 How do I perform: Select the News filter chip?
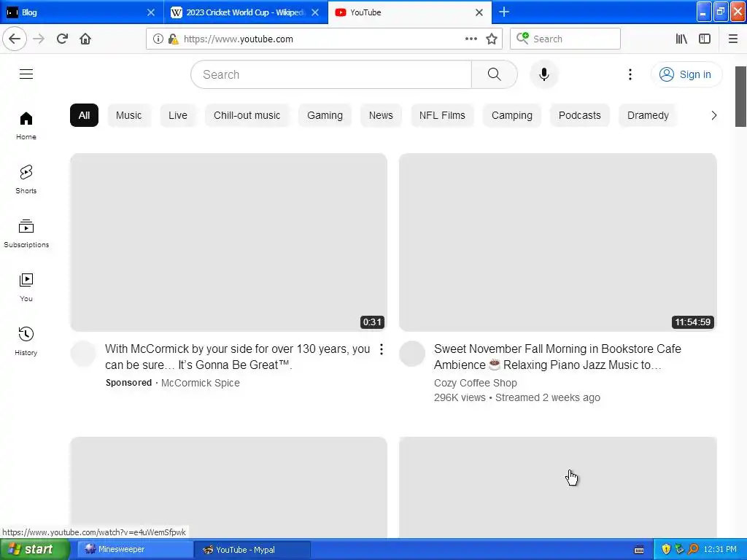pos(381,115)
